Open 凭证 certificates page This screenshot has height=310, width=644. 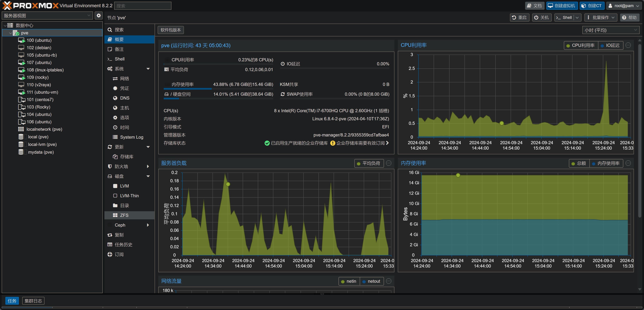click(x=129, y=88)
